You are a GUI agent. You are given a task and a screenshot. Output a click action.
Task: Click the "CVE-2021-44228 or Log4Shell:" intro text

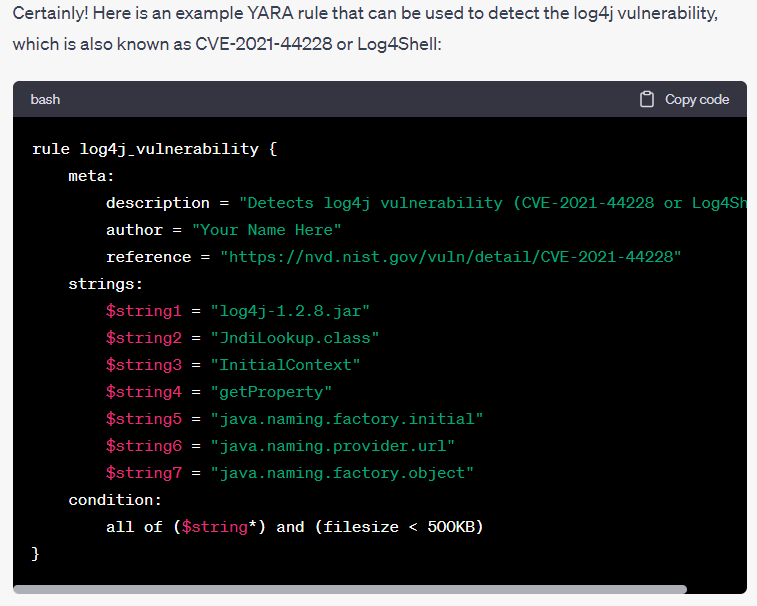(x=318, y=44)
